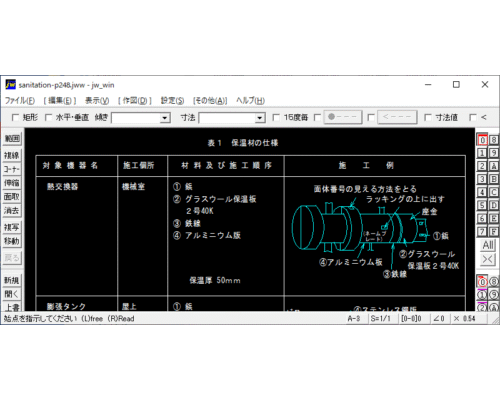Open the 表示(V) menu

coord(97,101)
